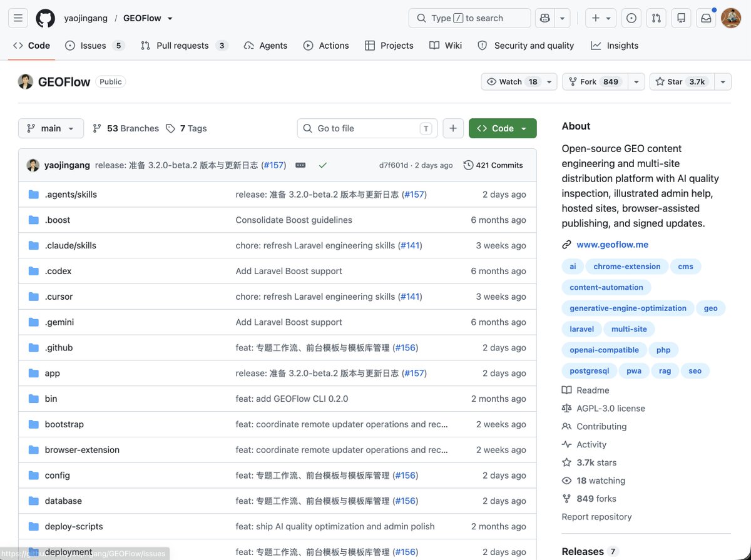Select the chrome-extension topic tag
751x560 pixels.
(x=626, y=267)
